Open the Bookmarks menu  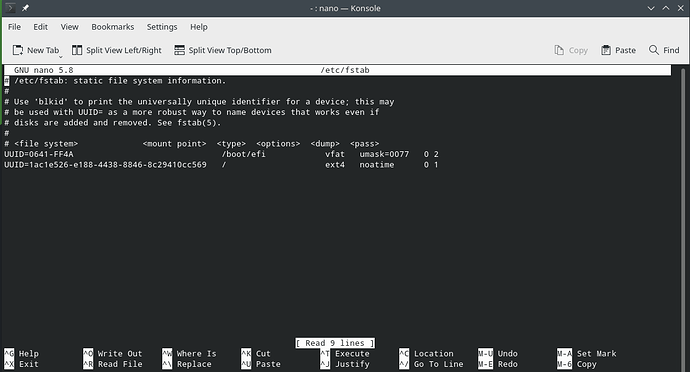pos(113,27)
